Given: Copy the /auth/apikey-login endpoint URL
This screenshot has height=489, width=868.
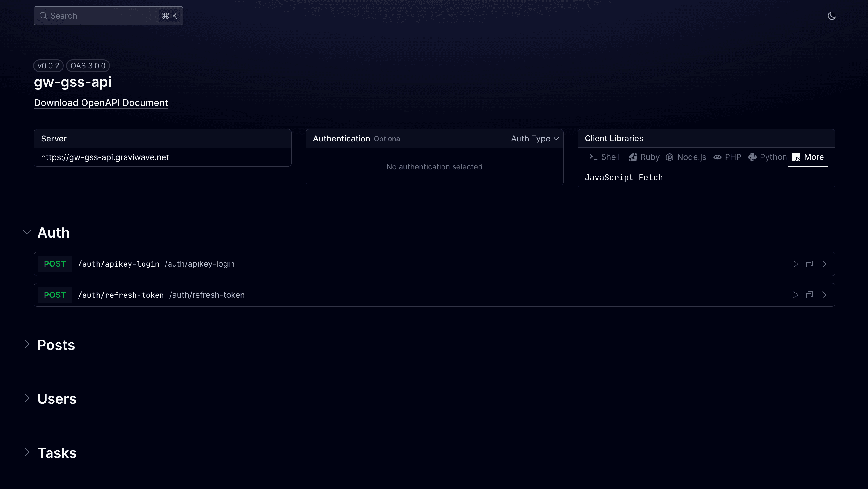Looking at the screenshot, I should pyautogui.click(x=809, y=264).
